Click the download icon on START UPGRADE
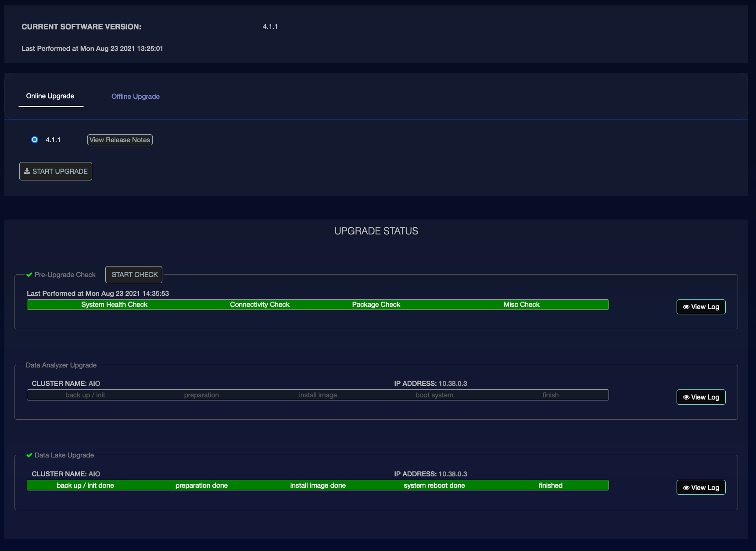This screenshot has height=551, width=756. [x=27, y=171]
